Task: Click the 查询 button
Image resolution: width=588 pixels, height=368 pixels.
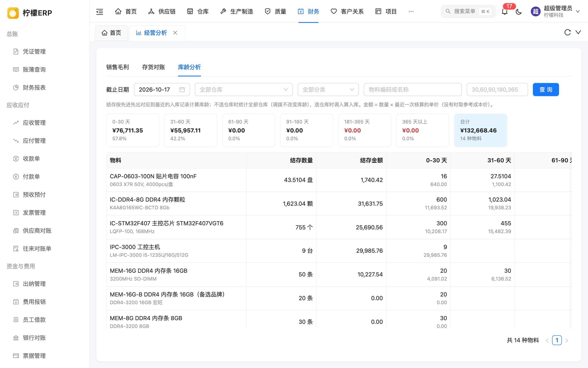Action: click(x=546, y=90)
